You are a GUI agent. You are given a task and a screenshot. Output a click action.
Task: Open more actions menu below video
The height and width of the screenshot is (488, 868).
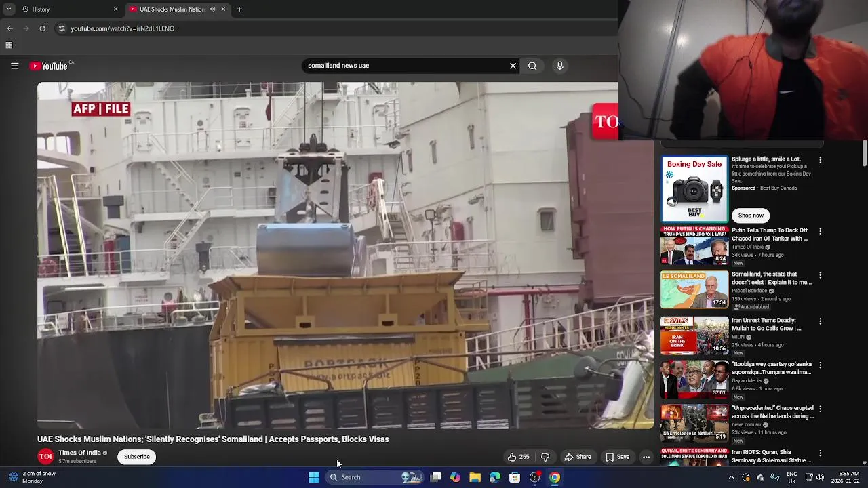[x=646, y=457]
